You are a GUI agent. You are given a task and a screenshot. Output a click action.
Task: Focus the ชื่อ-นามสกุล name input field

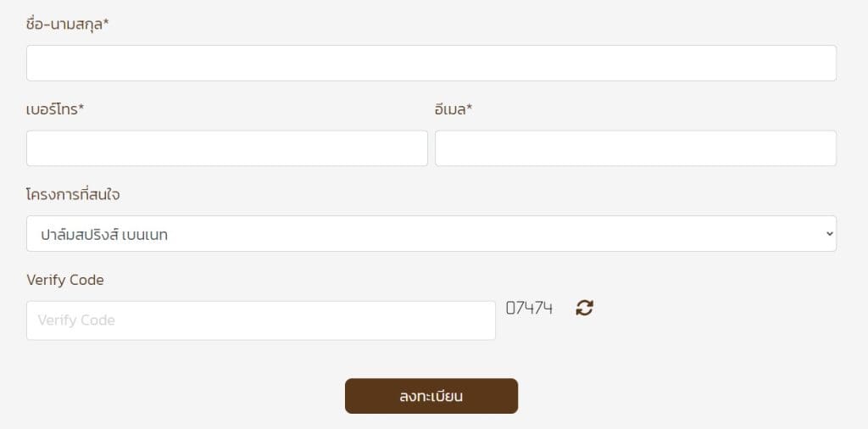point(431,64)
